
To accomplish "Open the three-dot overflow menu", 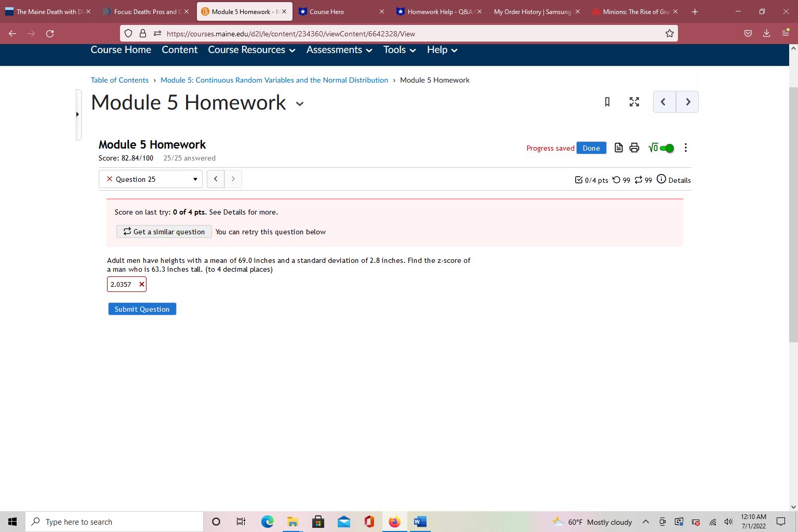I will (x=685, y=148).
